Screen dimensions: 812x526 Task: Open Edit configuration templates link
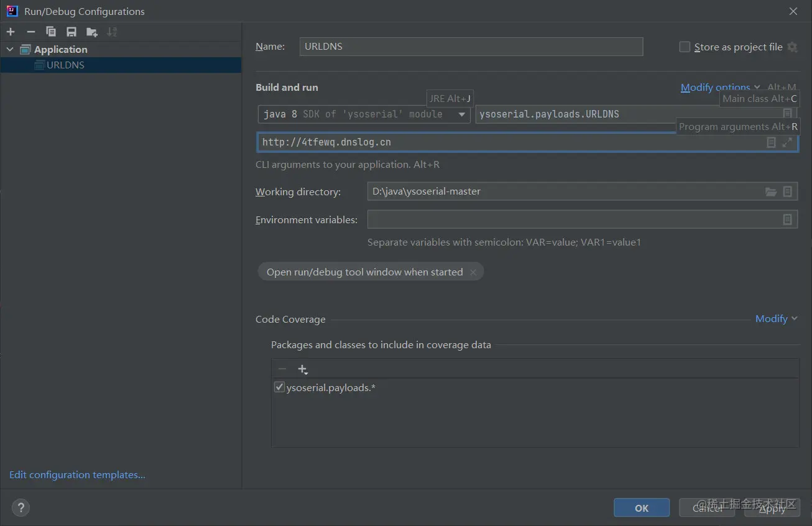(x=77, y=475)
